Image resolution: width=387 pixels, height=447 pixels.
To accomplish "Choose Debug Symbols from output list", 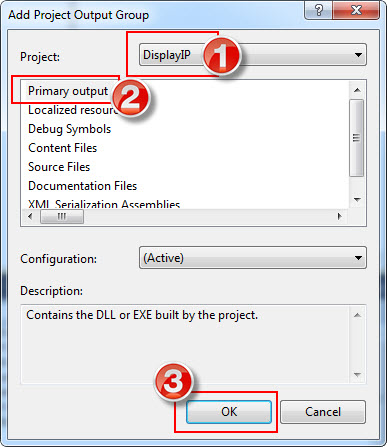I will 69,129.
